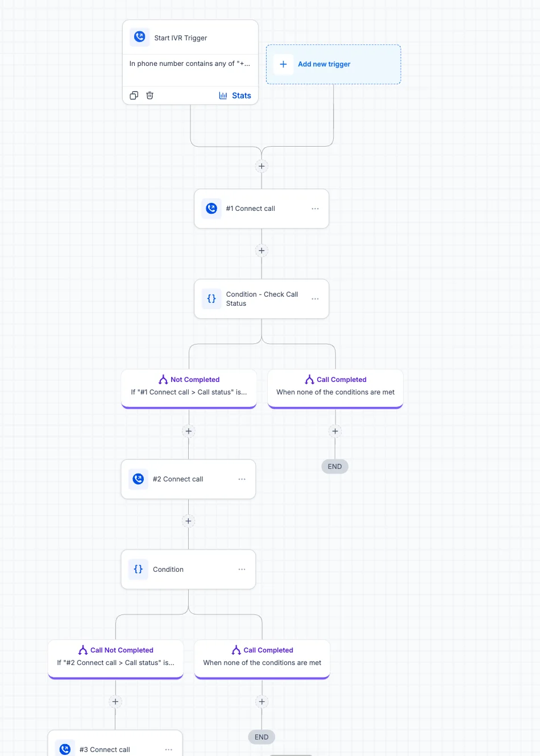The height and width of the screenshot is (756, 540).
Task: Open the Call Not Completed branch
Action: (115, 659)
